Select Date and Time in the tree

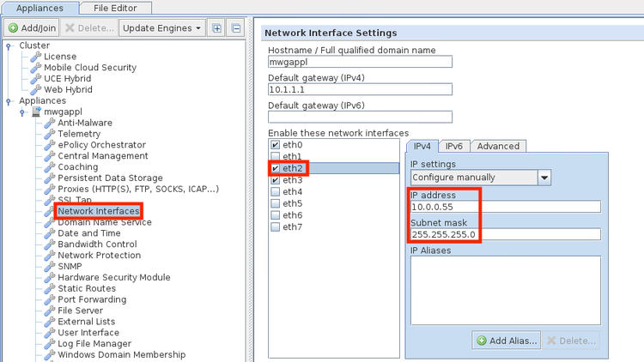pos(88,233)
